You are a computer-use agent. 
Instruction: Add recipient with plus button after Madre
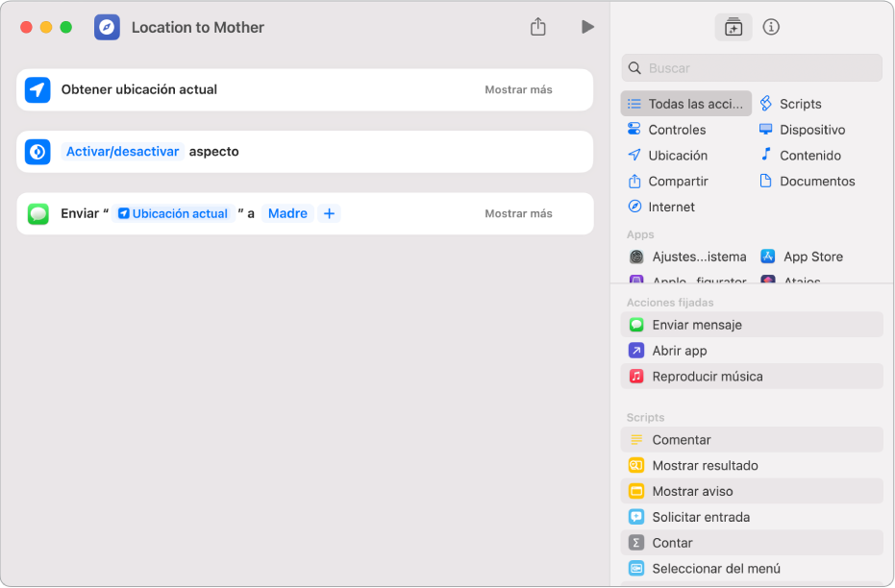(329, 213)
